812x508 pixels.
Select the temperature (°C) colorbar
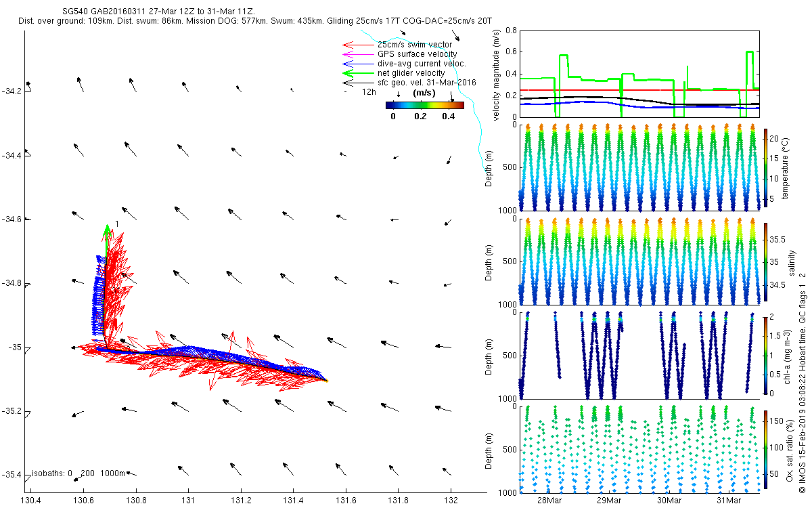[x=765, y=168]
